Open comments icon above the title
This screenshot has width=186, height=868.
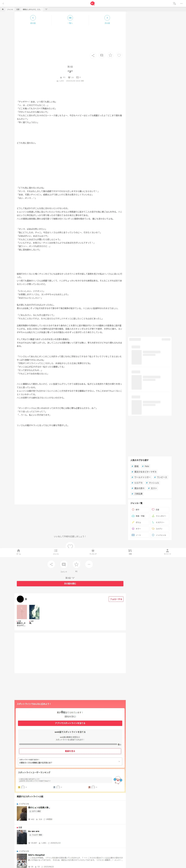tap(102, 55)
